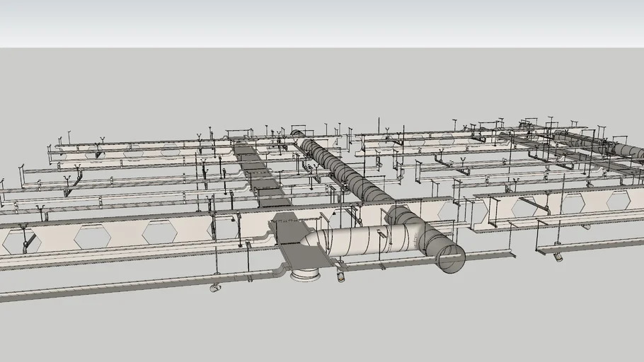
Task: Select the hexagonal opening in the right-side beam
Action: (x=525, y=207)
